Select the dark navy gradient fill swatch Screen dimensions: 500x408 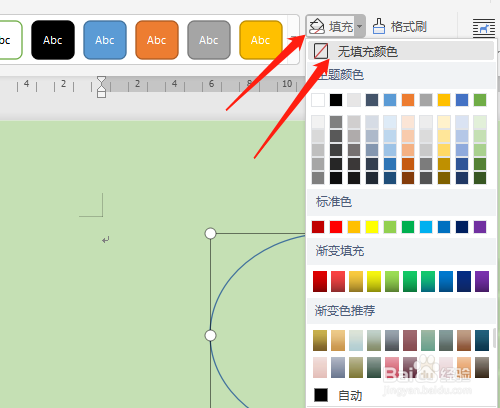(464, 281)
